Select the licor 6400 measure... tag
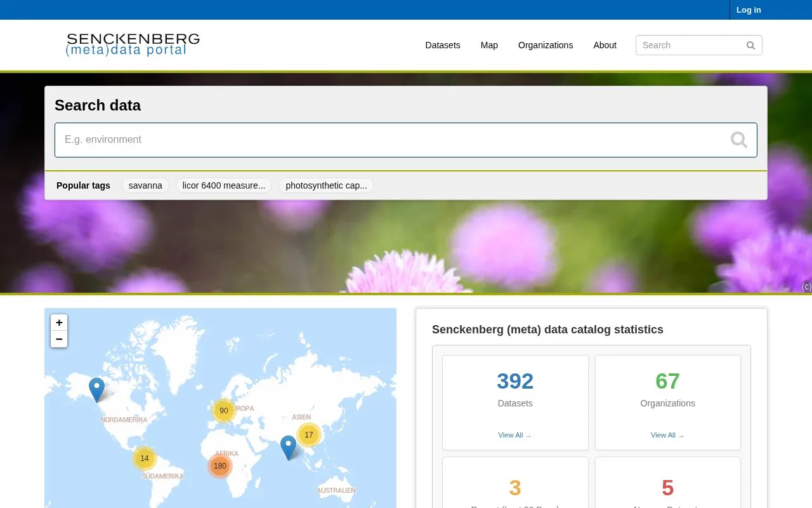 [x=224, y=185]
